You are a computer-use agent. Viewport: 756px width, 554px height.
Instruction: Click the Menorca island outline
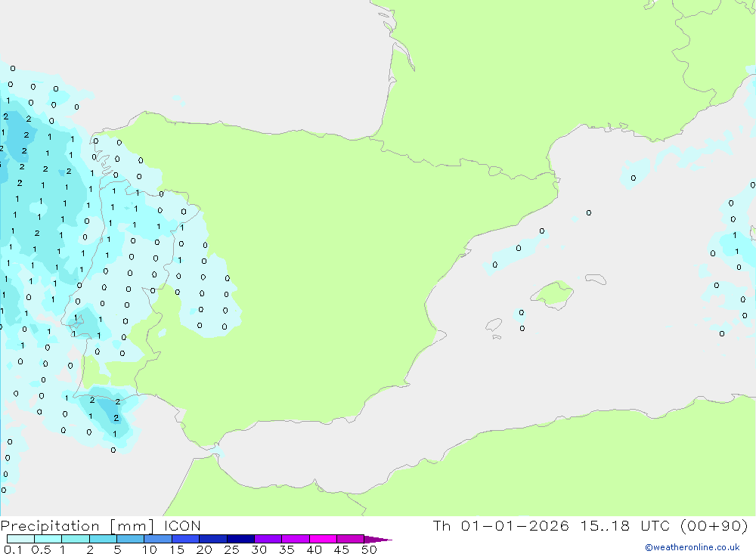click(596, 279)
